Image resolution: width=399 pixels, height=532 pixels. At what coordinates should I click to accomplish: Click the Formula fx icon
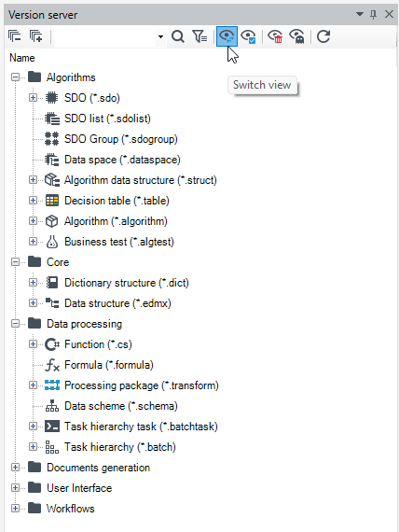click(x=52, y=365)
